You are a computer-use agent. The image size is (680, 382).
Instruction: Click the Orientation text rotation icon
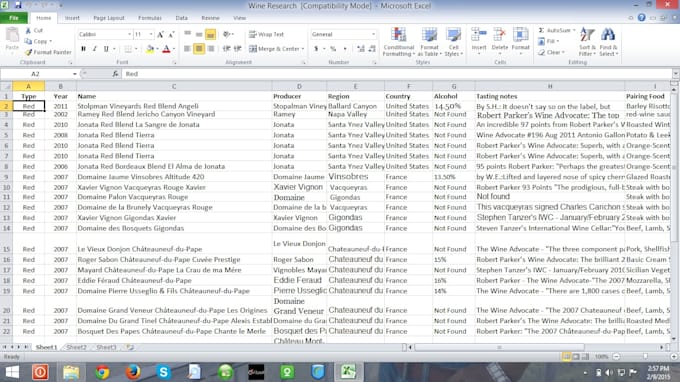point(226,34)
